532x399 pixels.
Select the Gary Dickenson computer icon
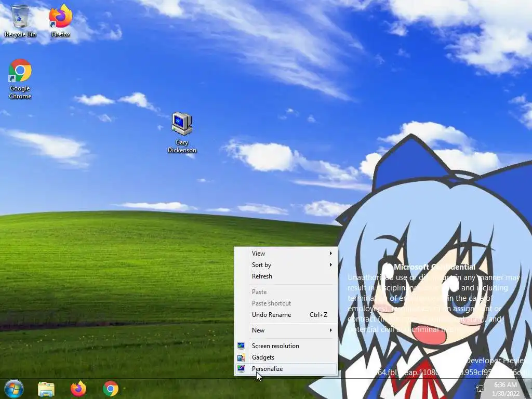click(x=182, y=132)
